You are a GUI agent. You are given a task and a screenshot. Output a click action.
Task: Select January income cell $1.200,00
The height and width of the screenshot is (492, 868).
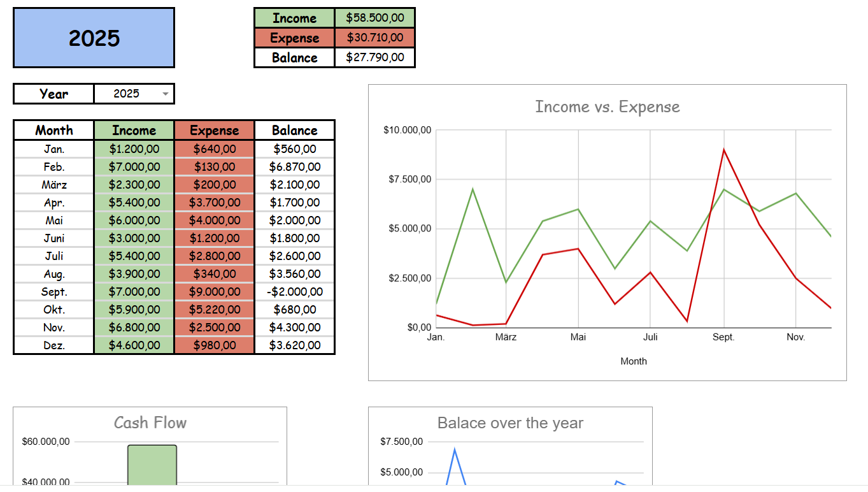(134, 149)
